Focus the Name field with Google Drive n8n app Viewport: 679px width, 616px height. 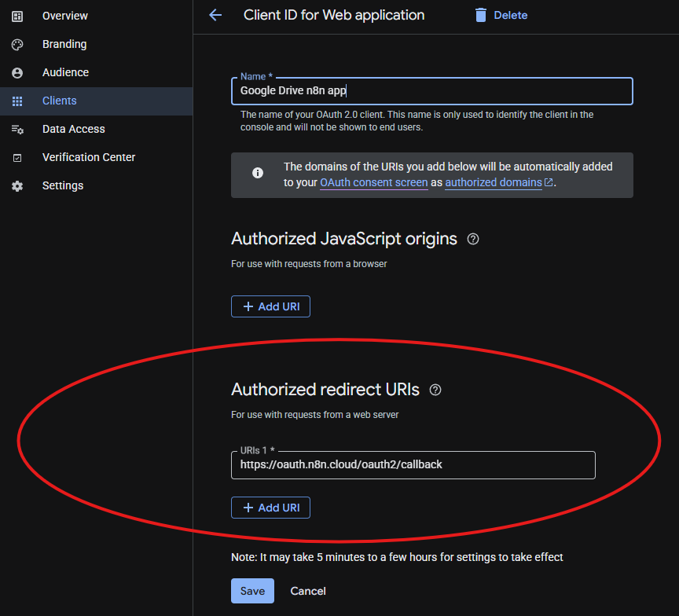point(432,91)
